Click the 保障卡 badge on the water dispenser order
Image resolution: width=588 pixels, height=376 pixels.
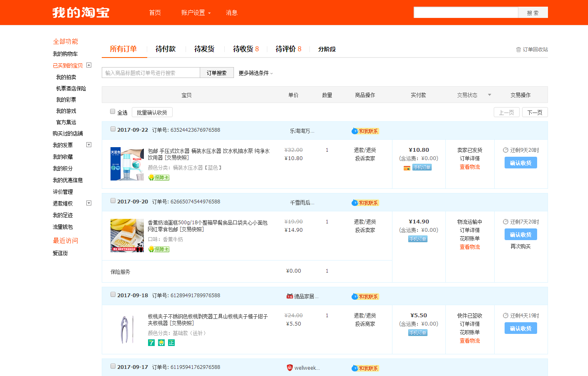pyautogui.click(x=159, y=178)
